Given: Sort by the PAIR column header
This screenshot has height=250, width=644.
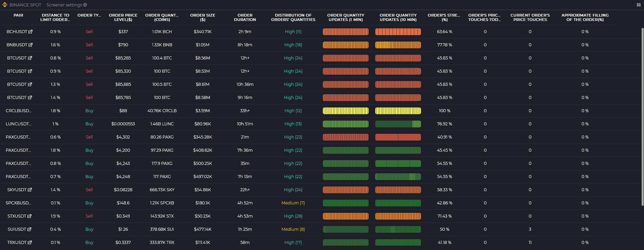Looking at the screenshot, I should [x=18, y=15].
